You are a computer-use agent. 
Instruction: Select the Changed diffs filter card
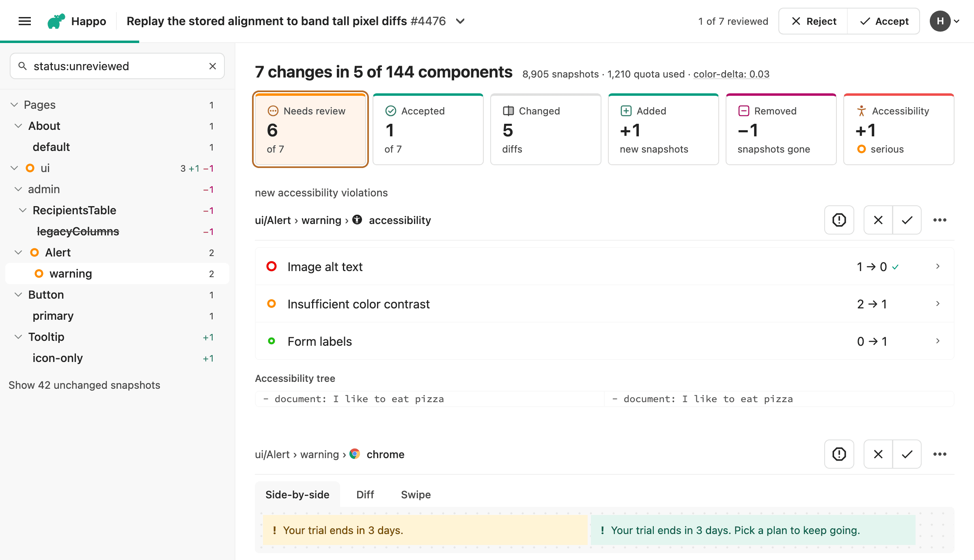546,129
